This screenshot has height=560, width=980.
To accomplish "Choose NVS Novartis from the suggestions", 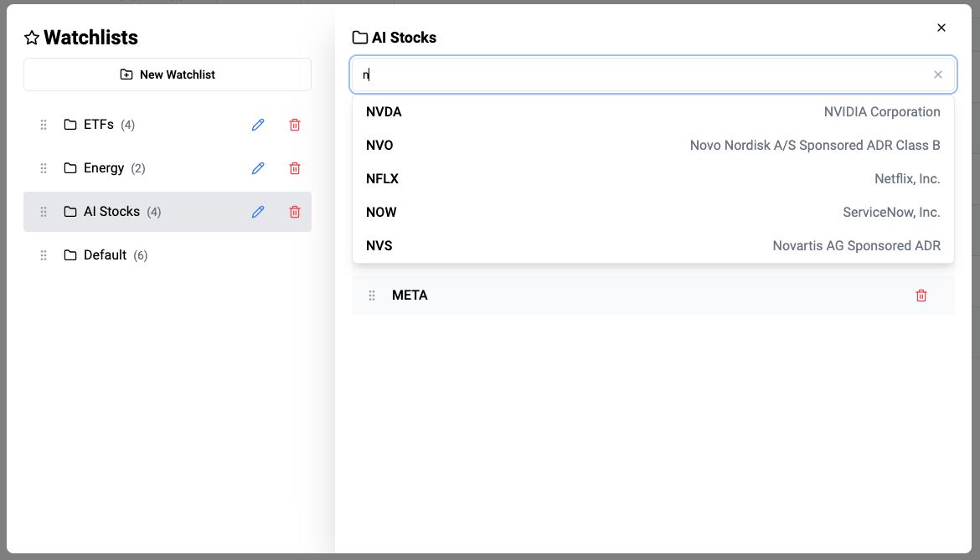I will pos(652,246).
